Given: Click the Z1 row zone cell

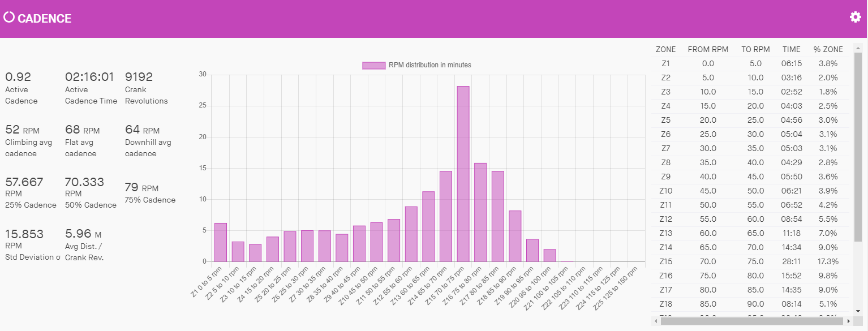Looking at the screenshot, I should click(x=665, y=64).
